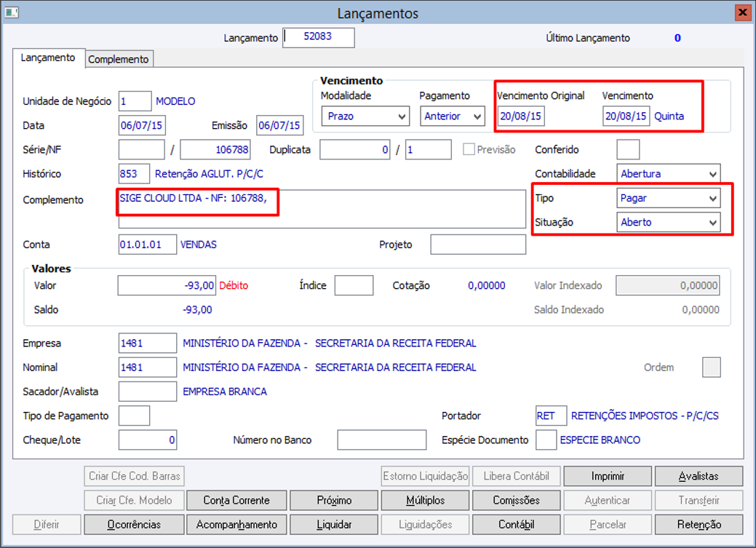Click the Empresa code field 1481
Screen dimensions: 756x548
pyautogui.click(x=148, y=344)
